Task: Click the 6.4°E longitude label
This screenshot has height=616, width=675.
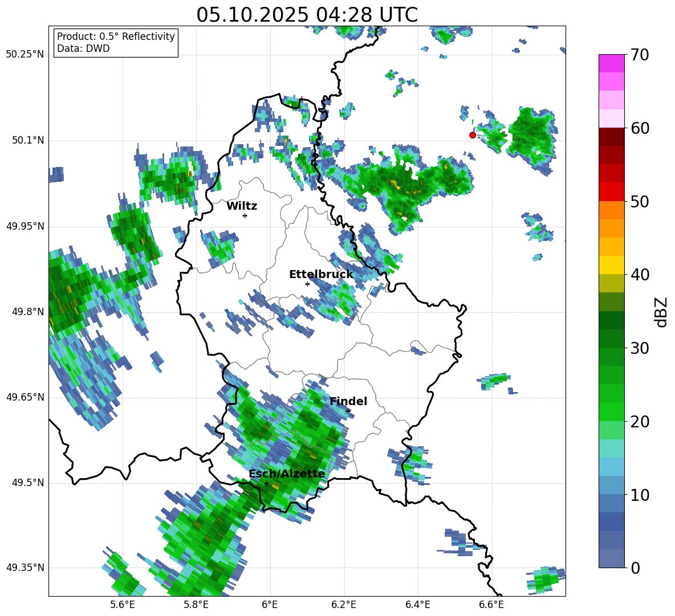Action: pyautogui.click(x=417, y=605)
